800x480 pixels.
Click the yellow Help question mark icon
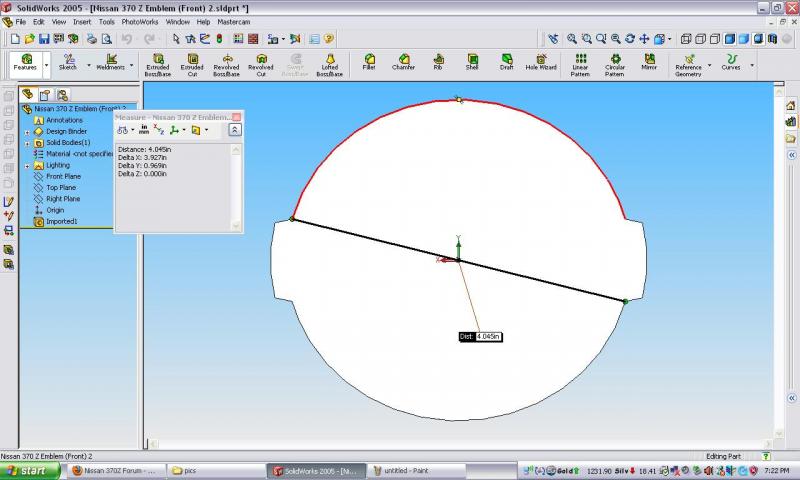[x=329, y=39]
